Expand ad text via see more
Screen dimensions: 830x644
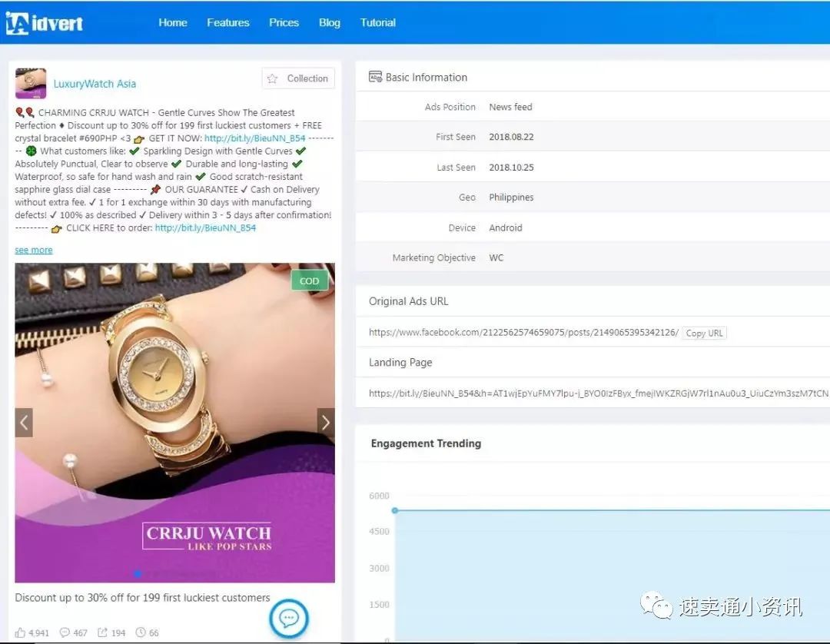(34, 250)
